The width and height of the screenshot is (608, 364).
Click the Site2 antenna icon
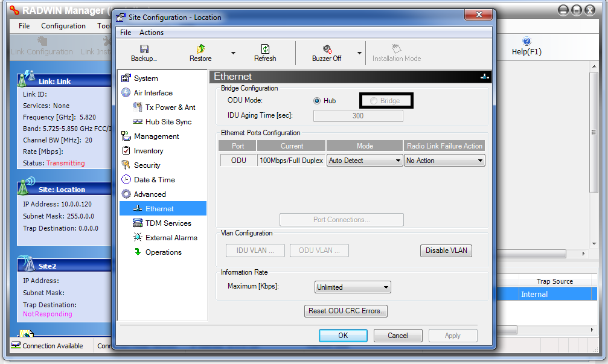click(x=27, y=263)
